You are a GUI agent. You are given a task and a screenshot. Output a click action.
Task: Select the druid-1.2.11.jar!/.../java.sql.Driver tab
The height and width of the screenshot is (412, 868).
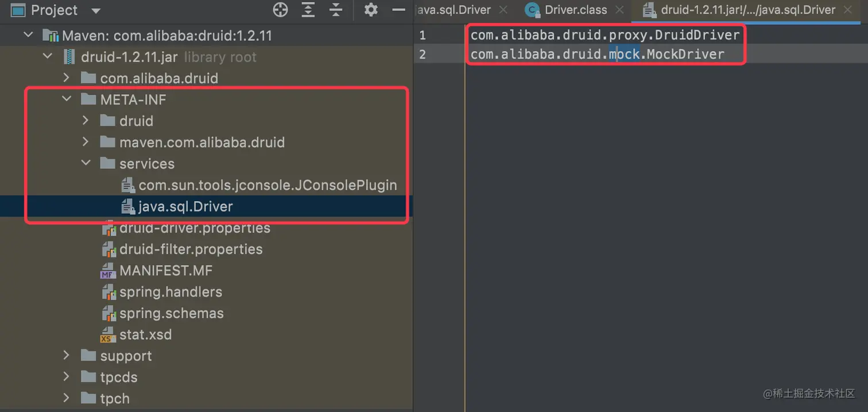tap(748, 10)
